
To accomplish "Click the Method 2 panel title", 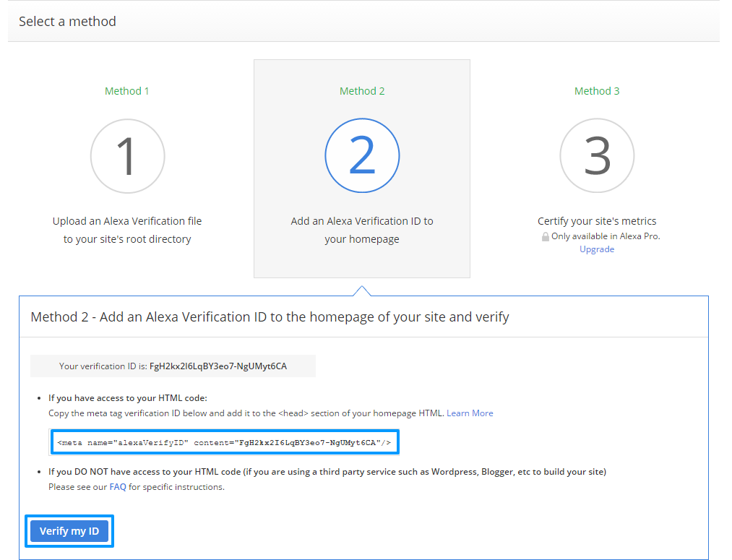I will (270, 317).
